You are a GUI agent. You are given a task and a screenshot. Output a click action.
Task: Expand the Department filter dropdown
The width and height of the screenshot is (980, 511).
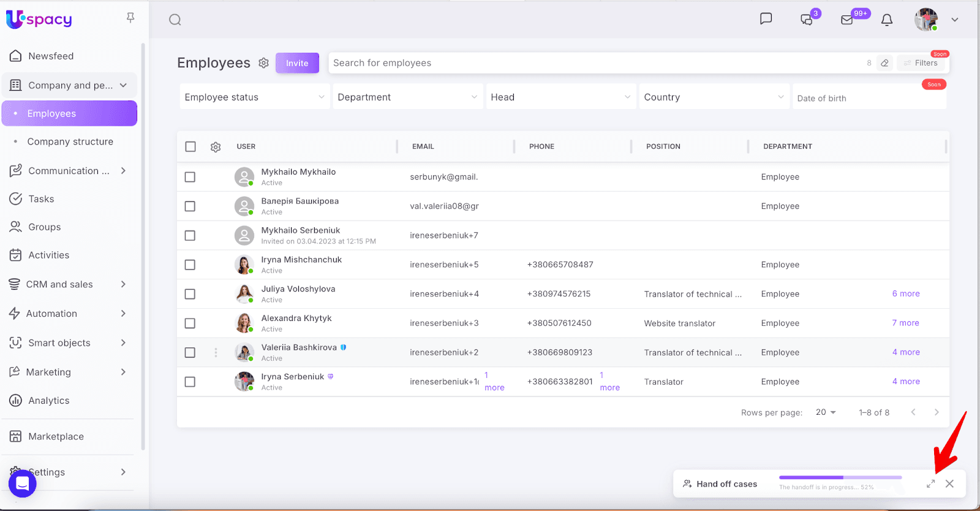pos(407,97)
